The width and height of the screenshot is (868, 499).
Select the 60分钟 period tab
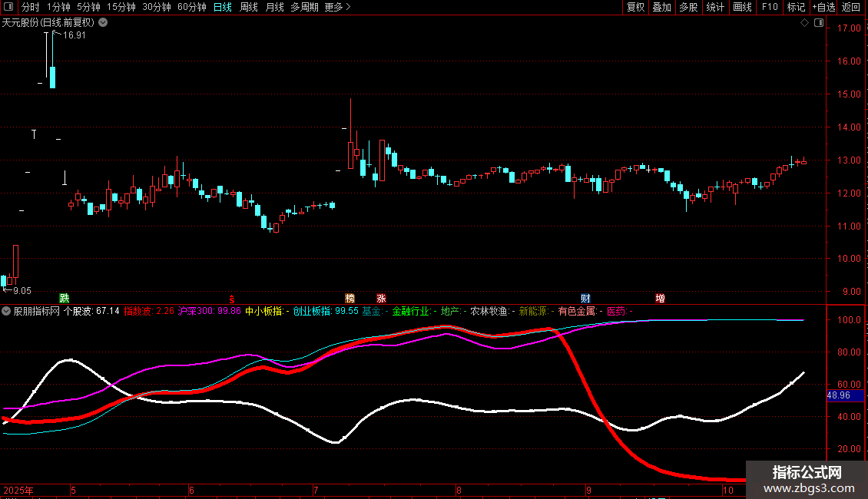[192, 8]
